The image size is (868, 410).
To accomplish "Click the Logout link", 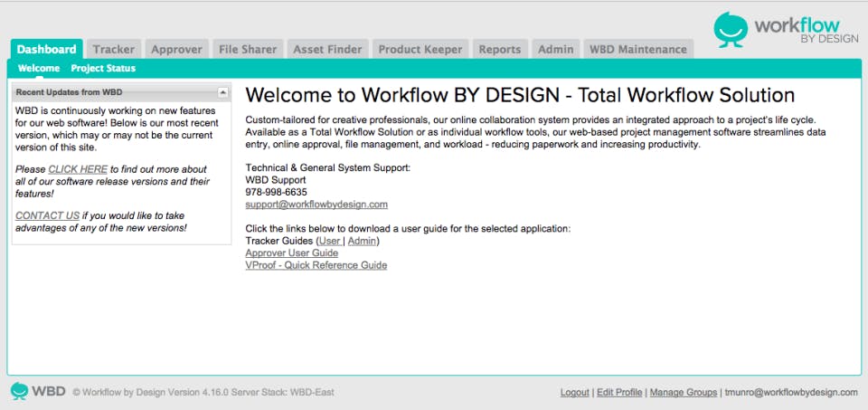I will tap(575, 392).
